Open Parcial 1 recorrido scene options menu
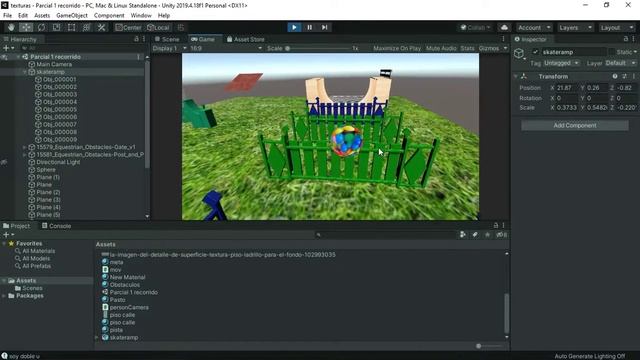Image resolution: width=640 pixels, height=360 pixels. 139,57
